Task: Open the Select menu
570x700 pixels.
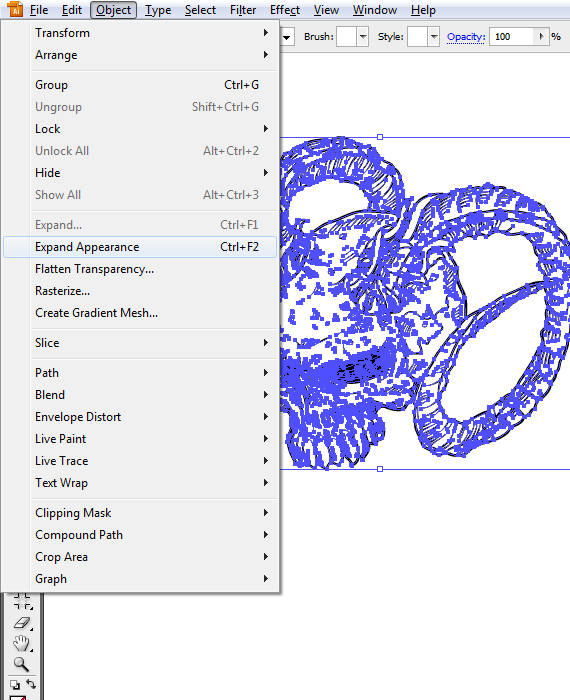Action: tap(200, 10)
